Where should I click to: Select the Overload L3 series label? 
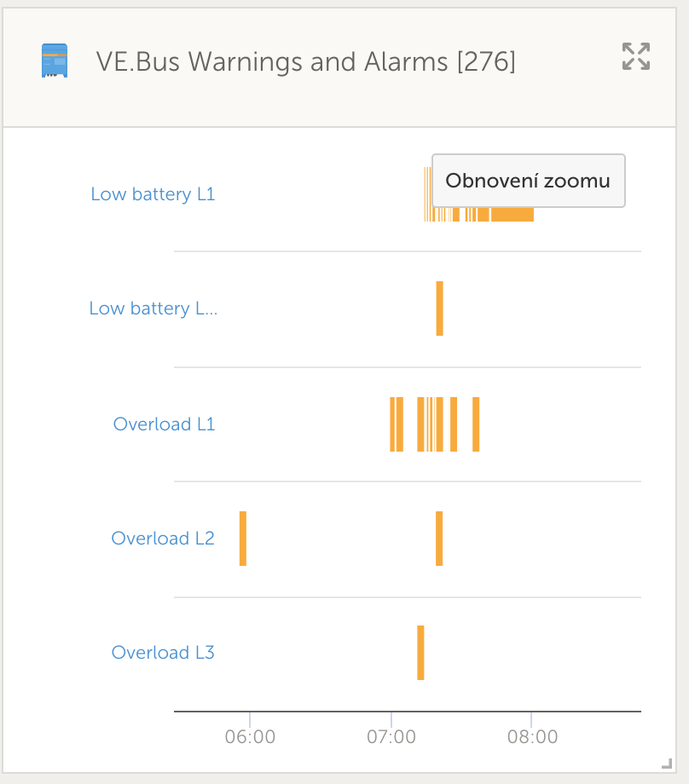(163, 653)
